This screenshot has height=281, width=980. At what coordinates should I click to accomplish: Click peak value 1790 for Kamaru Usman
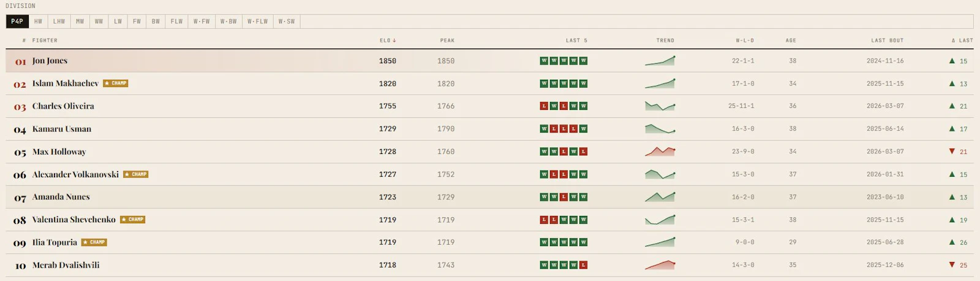tap(446, 129)
